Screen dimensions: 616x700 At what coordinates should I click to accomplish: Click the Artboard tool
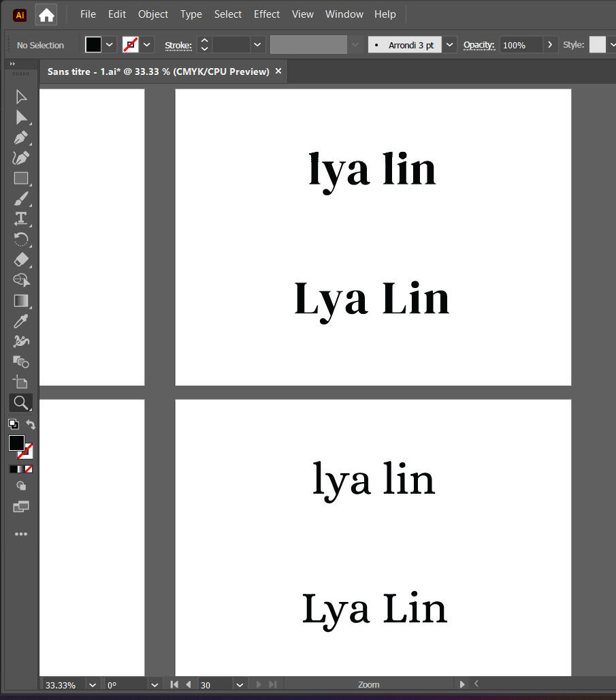coord(21,382)
